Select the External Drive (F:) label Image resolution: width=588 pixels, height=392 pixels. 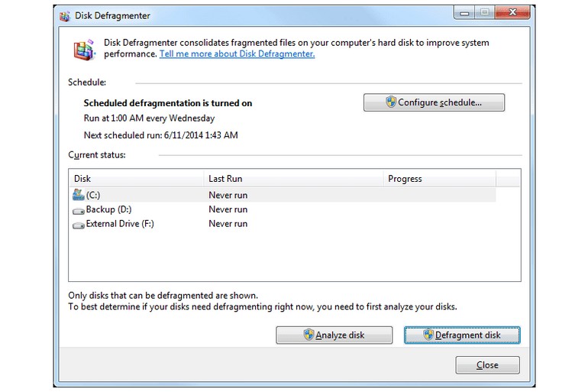[121, 224]
